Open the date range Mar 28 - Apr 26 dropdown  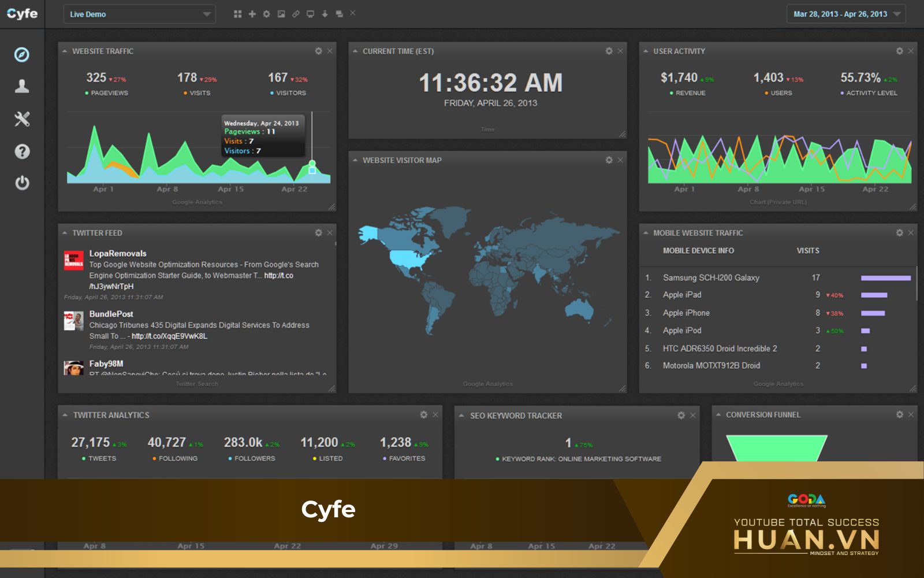point(846,14)
